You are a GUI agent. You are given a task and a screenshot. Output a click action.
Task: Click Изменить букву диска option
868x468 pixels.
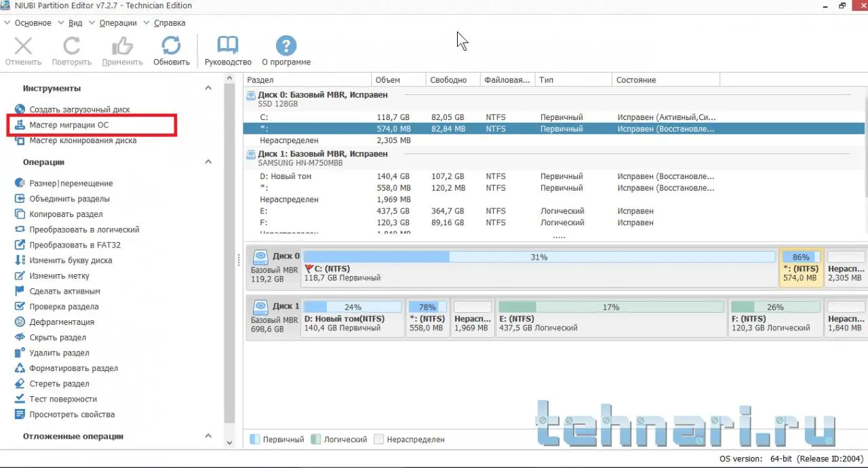click(71, 260)
